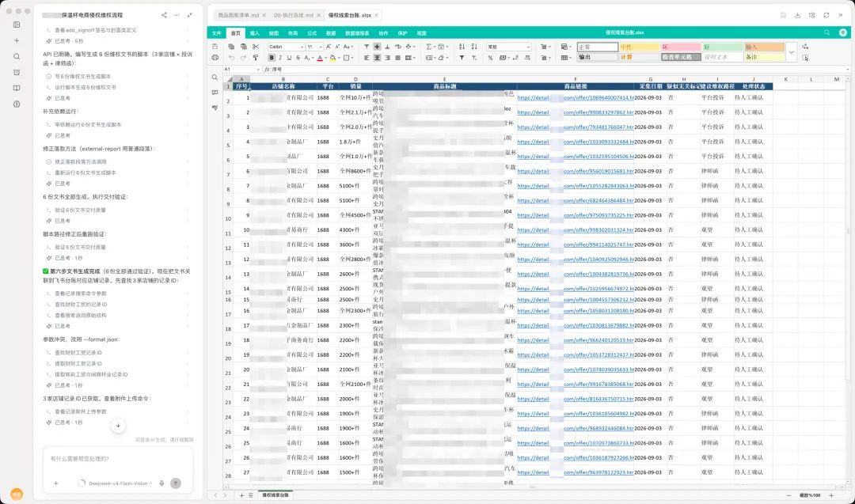This screenshot has height=504, width=855.
Task: Switch to the 插入 ribbon tab
Action: pyautogui.click(x=255, y=33)
